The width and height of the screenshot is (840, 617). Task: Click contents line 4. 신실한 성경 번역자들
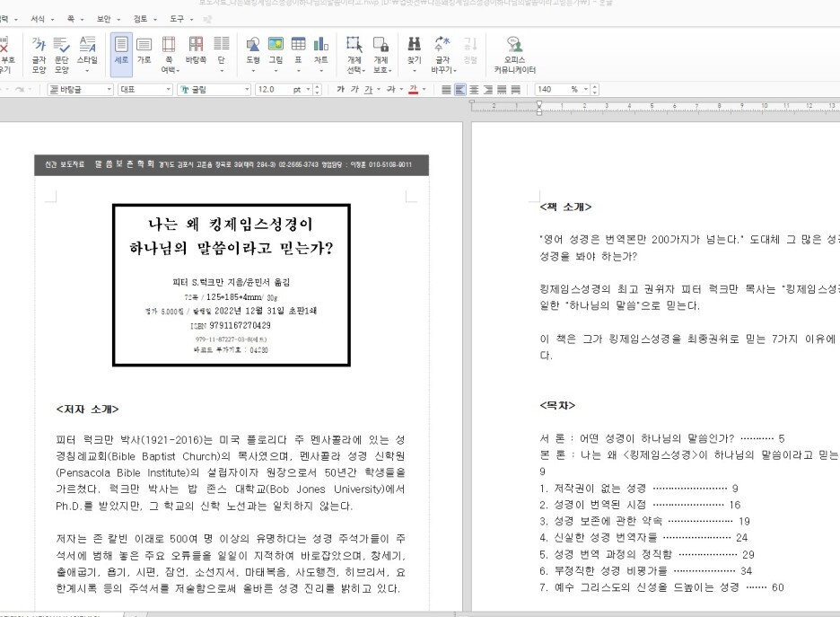pos(643,538)
